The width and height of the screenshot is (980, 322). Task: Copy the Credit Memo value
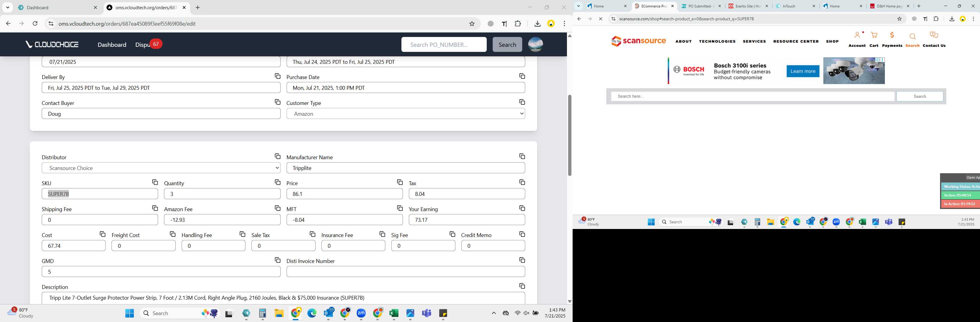522,234
